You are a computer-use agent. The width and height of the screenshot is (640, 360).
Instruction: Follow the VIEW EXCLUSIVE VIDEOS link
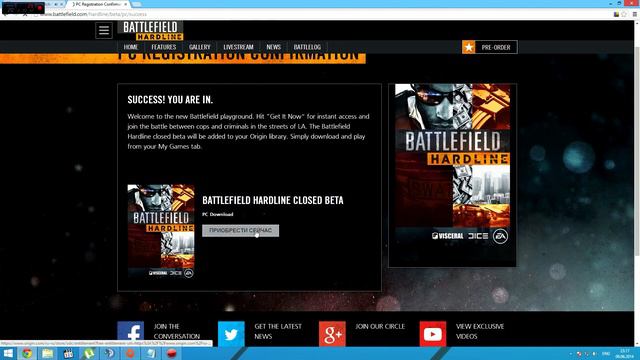click(480, 331)
